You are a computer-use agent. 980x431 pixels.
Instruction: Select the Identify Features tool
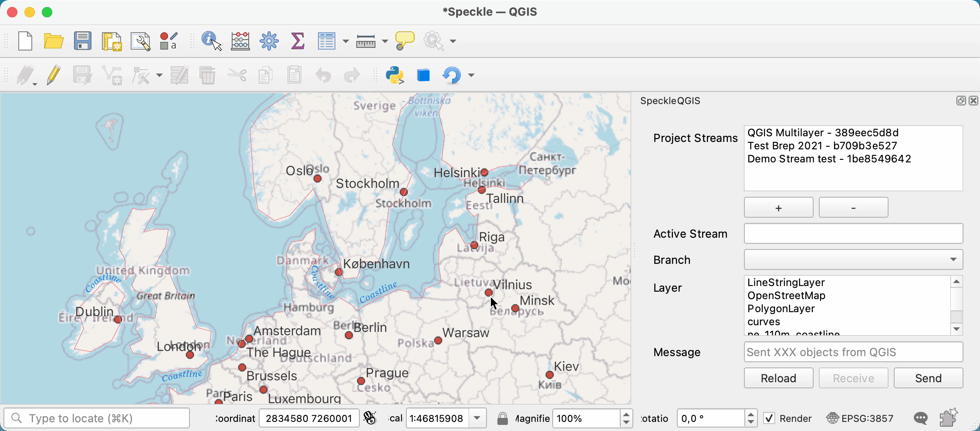[x=211, y=41]
